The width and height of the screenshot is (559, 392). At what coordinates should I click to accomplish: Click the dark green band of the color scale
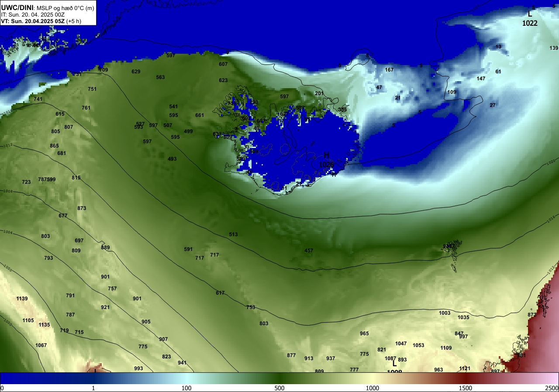[x=279, y=378]
